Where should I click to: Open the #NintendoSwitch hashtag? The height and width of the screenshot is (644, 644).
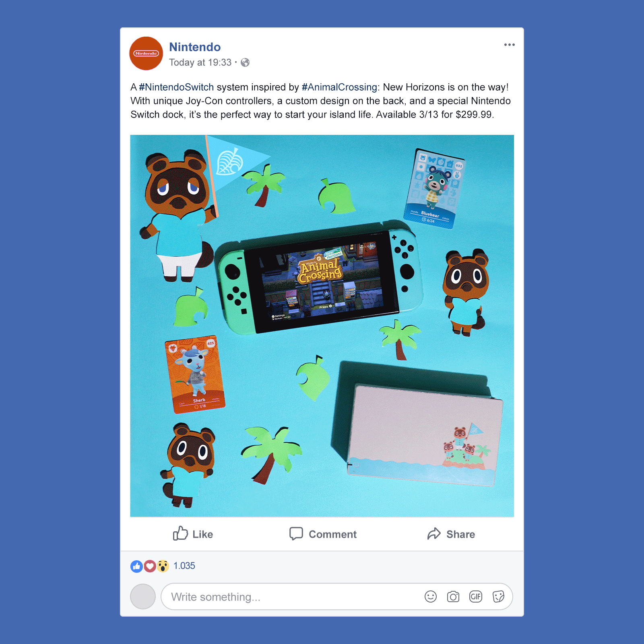[176, 87]
